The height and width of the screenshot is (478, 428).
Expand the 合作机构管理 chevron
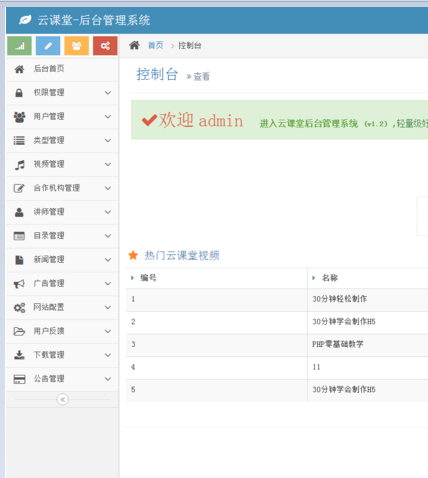tap(108, 188)
